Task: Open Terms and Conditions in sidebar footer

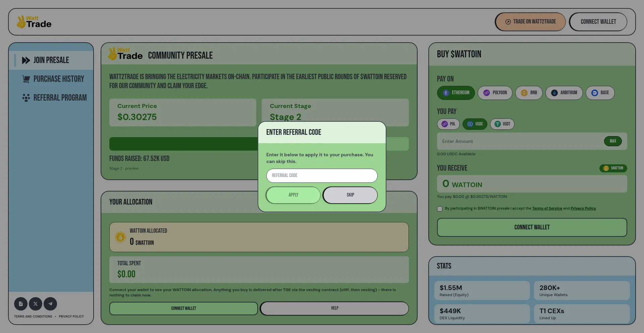Action: 33,317
